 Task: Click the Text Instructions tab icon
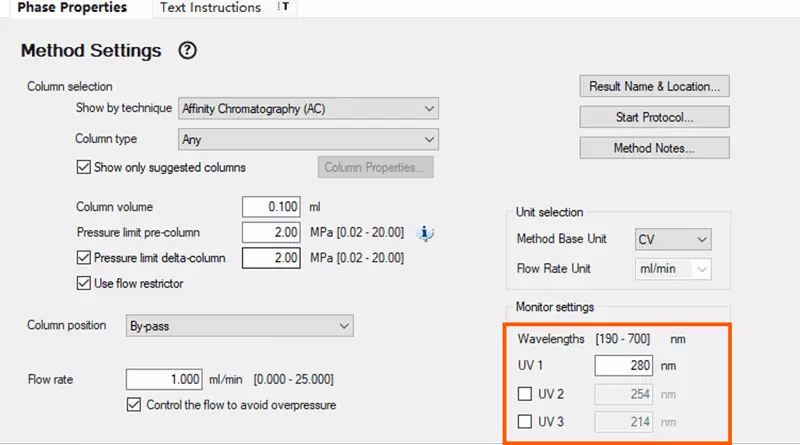pos(283,8)
